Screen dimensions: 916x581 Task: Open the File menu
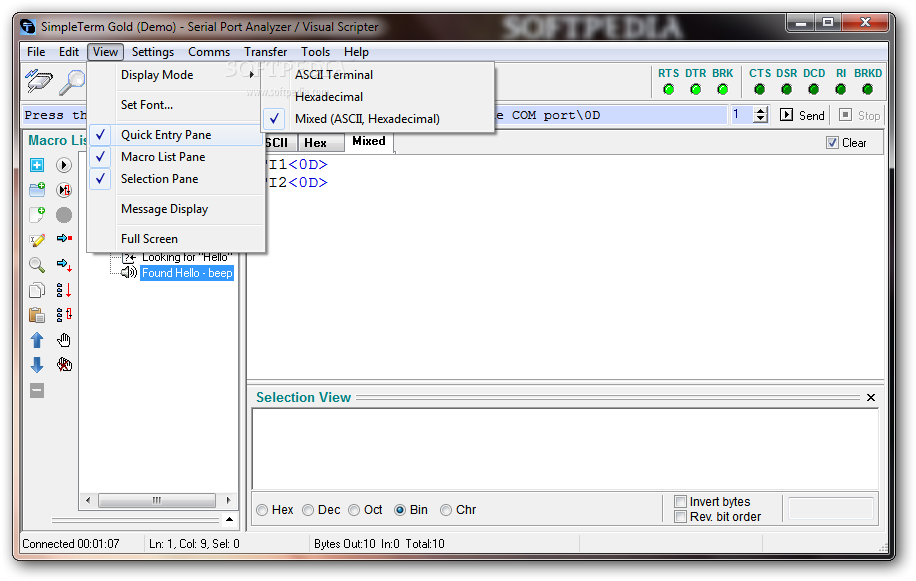coord(36,52)
